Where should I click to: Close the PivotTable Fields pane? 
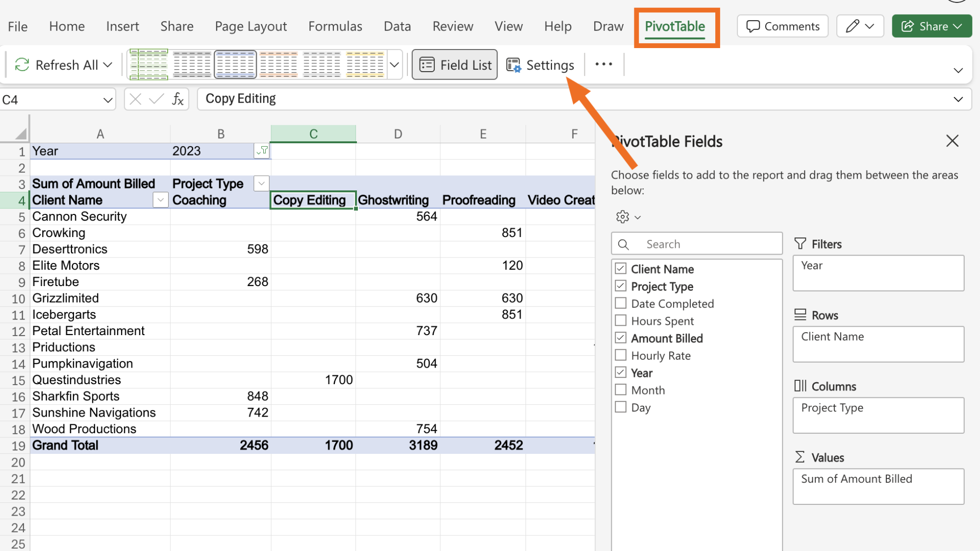[x=952, y=141]
